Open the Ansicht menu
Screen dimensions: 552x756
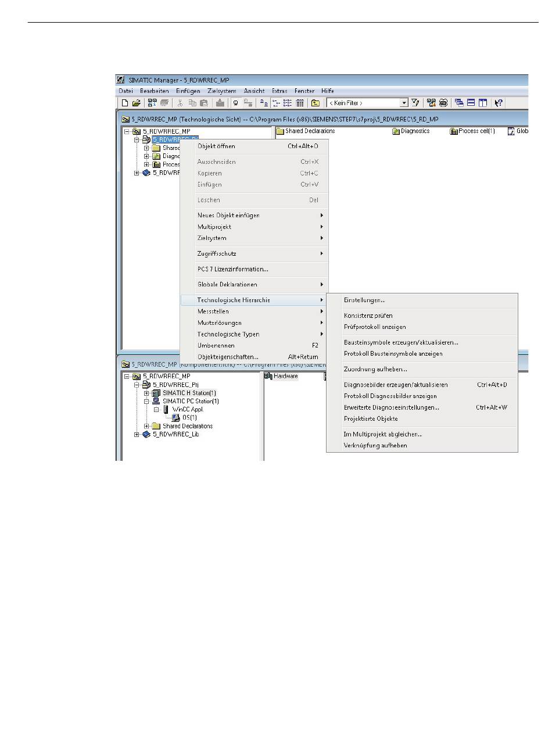pos(255,91)
